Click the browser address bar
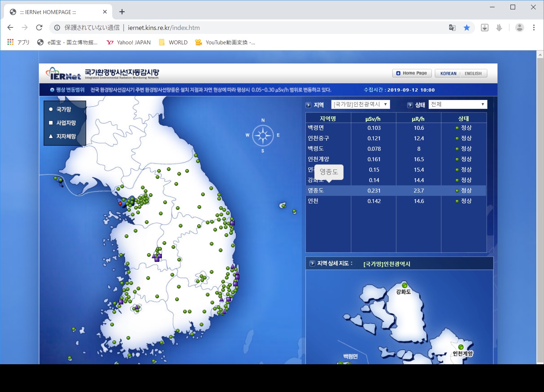Viewport: 544px width, 392px height. tap(252, 28)
